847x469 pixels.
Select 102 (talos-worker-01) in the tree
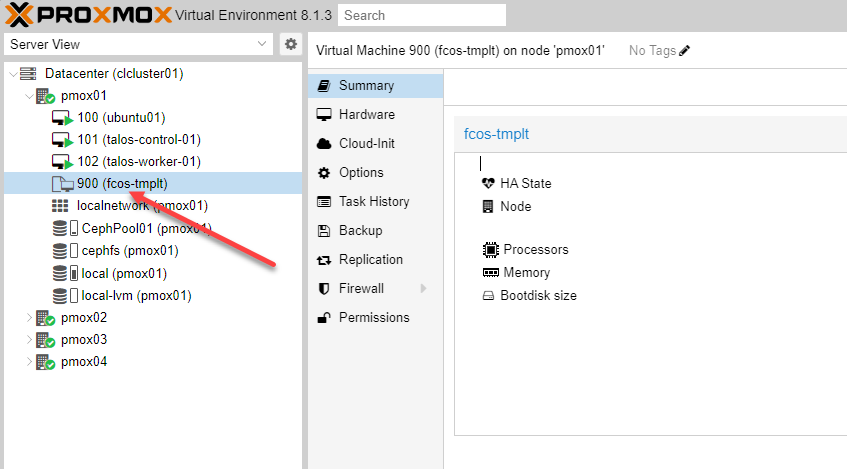(139, 162)
